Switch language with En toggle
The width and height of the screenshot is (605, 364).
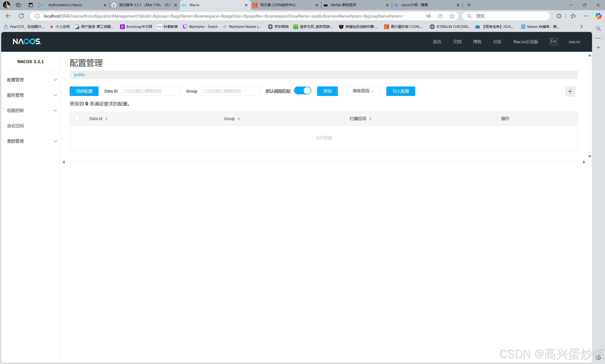click(x=553, y=41)
